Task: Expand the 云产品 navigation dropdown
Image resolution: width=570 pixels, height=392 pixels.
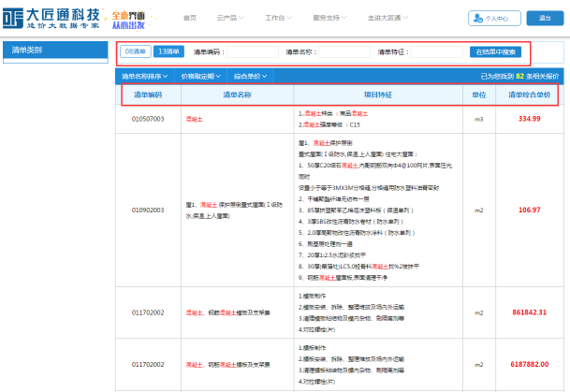Action: [228, 18]
